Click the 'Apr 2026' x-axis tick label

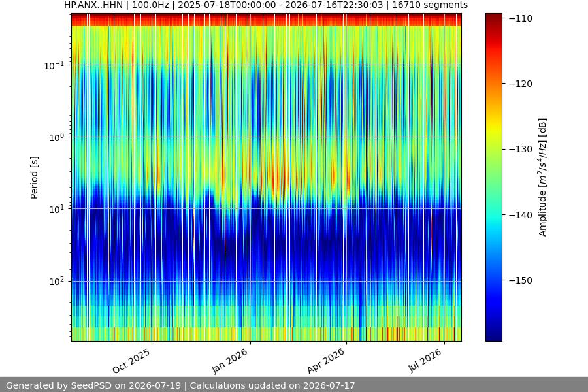[326, 361]
